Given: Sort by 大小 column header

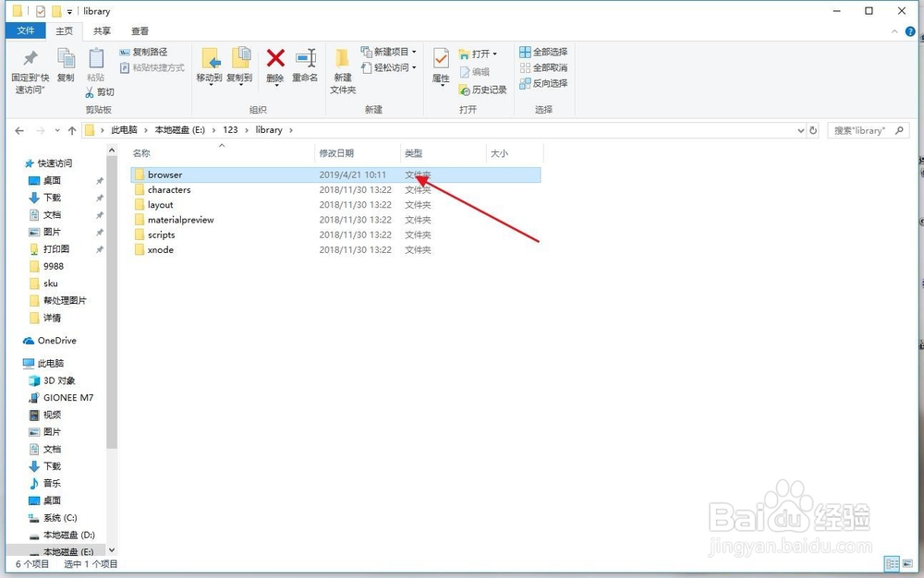Looking at the screenshot, I should (x=499, y=153).
